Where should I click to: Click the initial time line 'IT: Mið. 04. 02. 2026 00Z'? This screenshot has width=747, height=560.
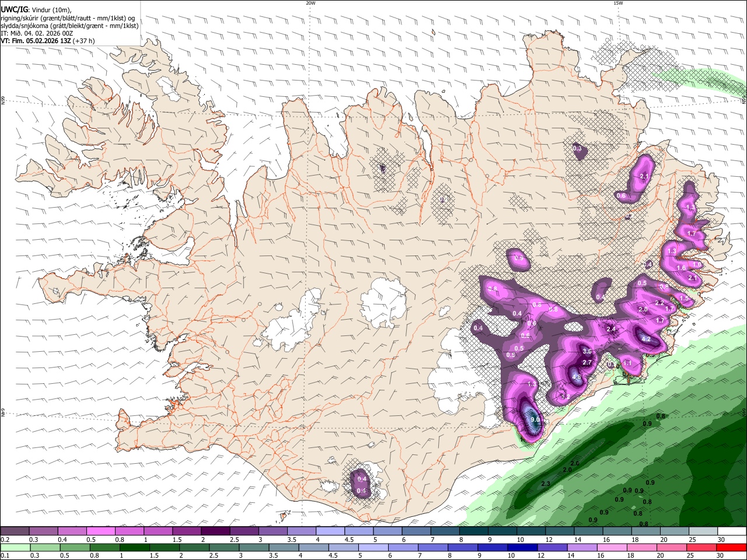click(x=37, y=33)
